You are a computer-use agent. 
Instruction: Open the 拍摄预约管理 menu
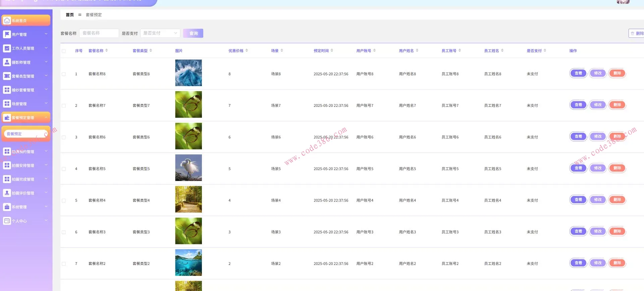(26, 151)
